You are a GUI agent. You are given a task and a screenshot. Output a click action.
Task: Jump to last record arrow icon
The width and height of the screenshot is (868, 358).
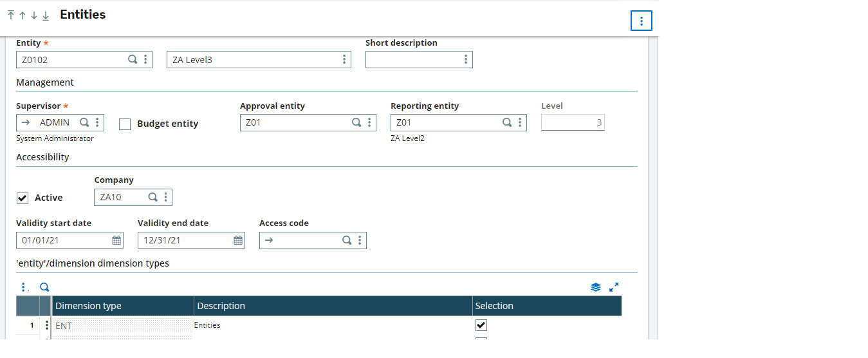point(46,15)
